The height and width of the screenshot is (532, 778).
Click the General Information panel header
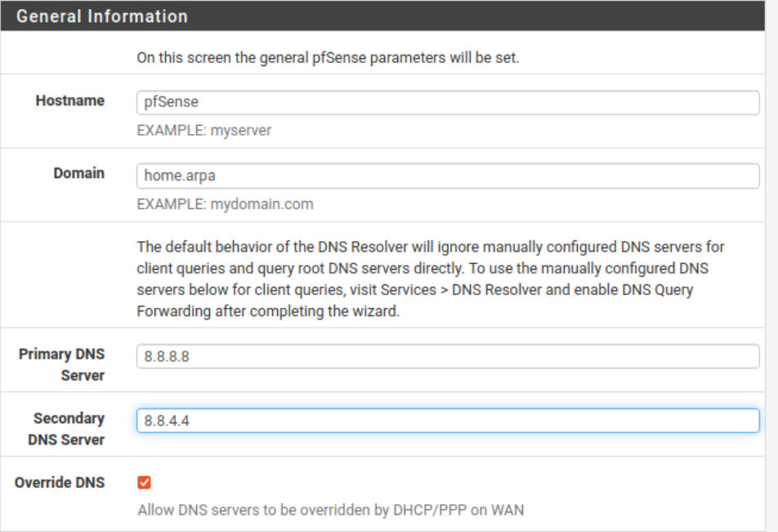tap(382, 16)
